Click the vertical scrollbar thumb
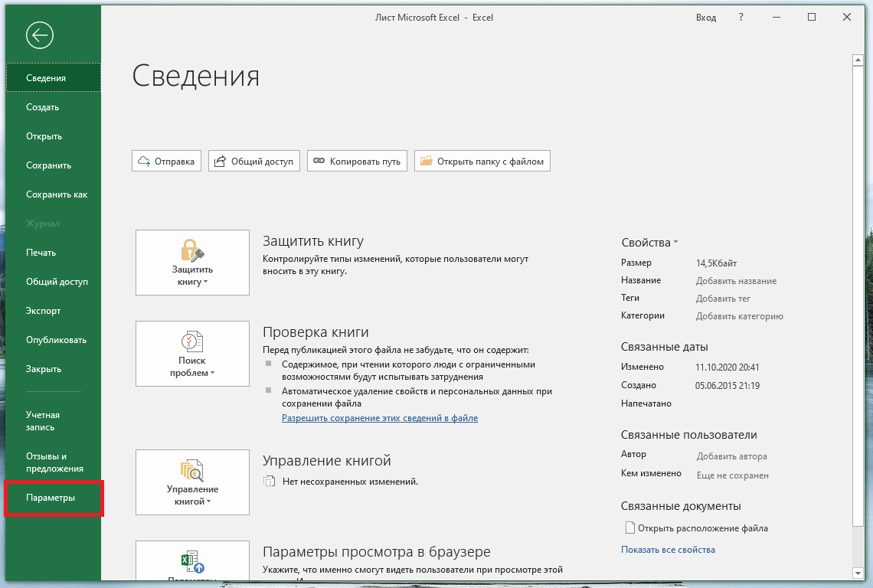873x588 pixels. point(858,296)
